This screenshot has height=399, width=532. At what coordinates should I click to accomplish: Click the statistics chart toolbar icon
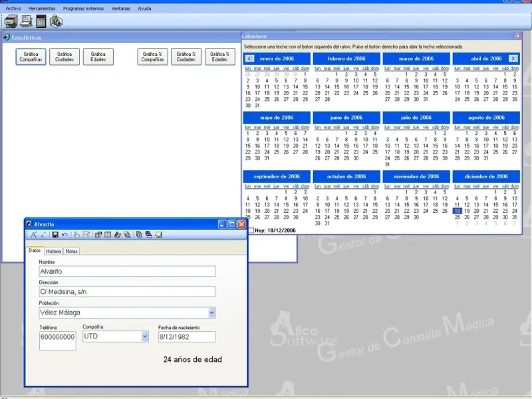click(56, 21)
